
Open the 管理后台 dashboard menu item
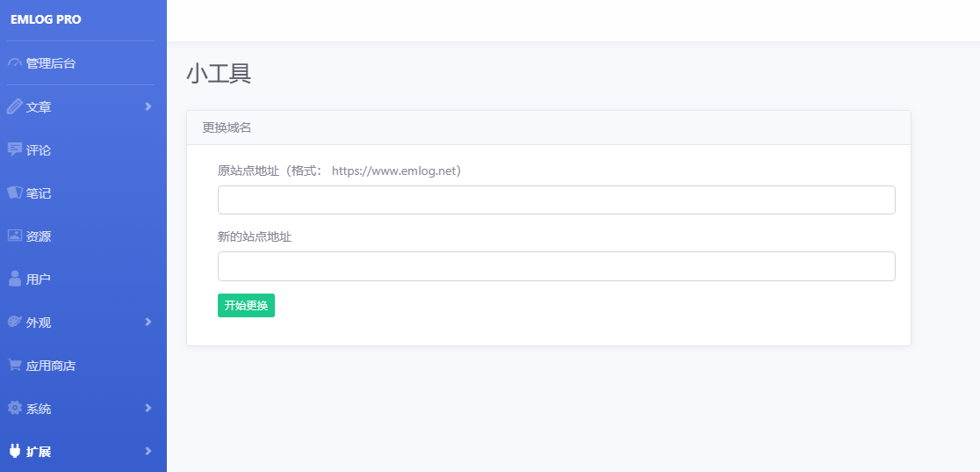pyautogui.click(x=50, y=63)
